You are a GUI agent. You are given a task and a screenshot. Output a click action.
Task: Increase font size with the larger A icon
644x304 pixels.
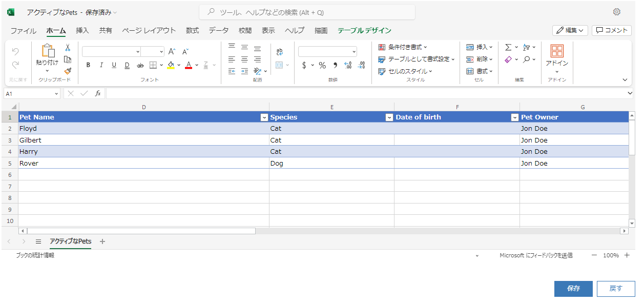(x=172, y=51)
